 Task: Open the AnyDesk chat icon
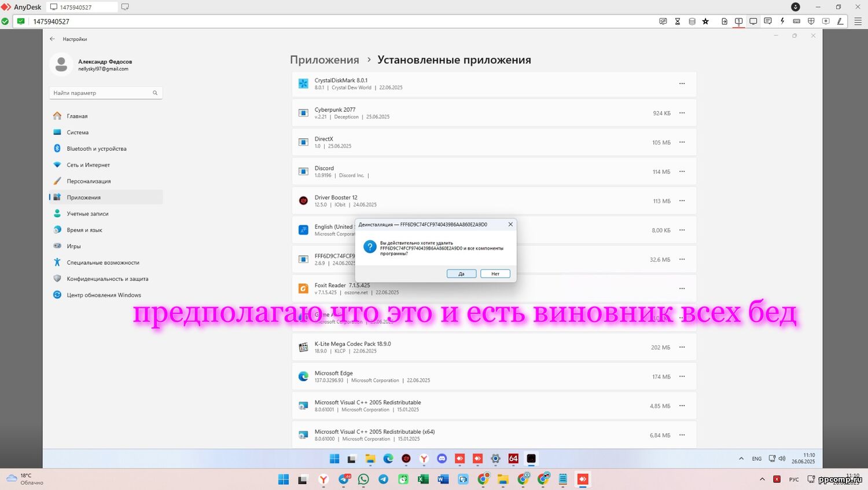768,21
